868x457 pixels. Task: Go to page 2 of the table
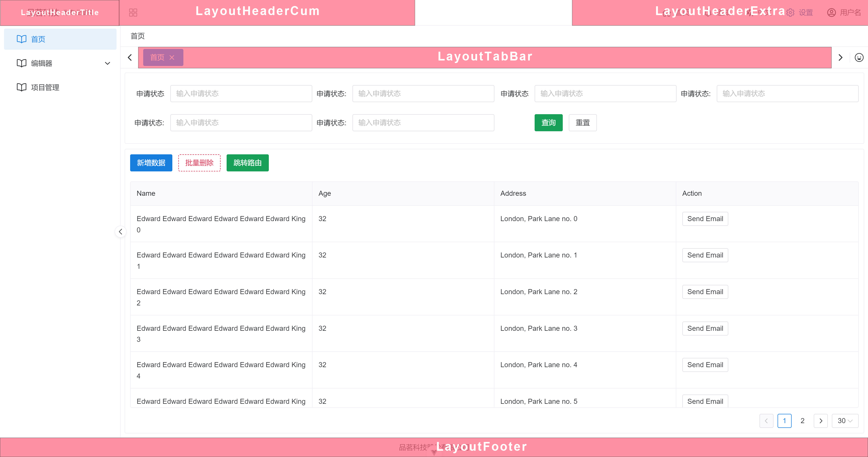click(802, 421)
